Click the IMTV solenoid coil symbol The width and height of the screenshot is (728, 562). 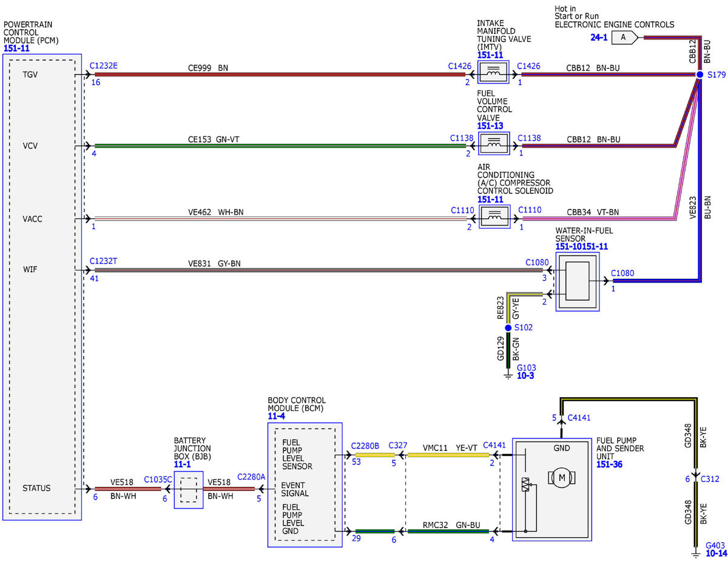pos(494,74)
